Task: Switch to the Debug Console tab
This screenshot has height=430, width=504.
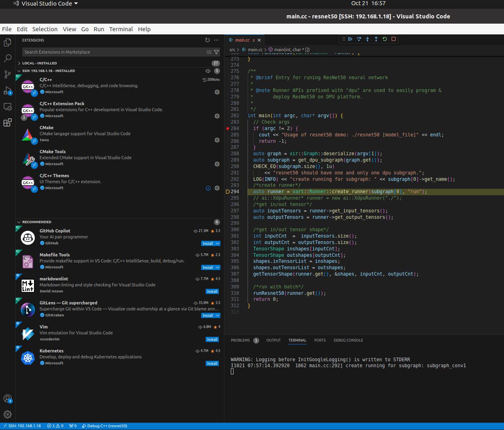Action: click(x=348, y=340)
